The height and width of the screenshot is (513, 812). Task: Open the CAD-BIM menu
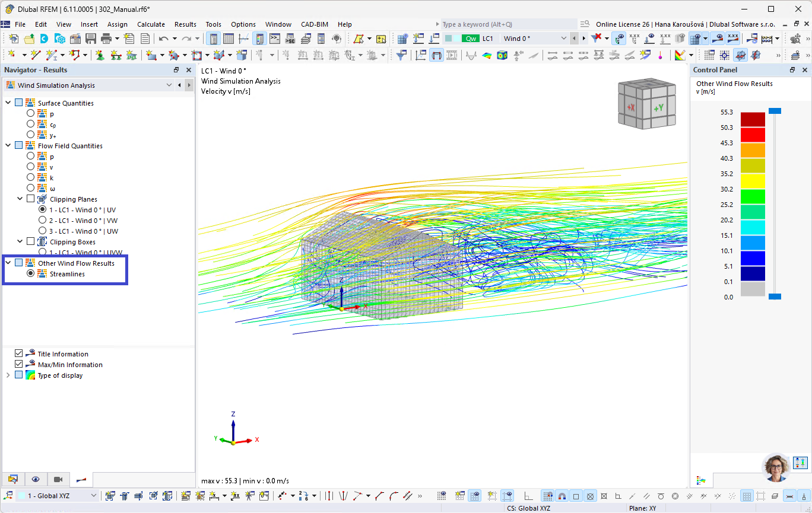pos(314,24)
